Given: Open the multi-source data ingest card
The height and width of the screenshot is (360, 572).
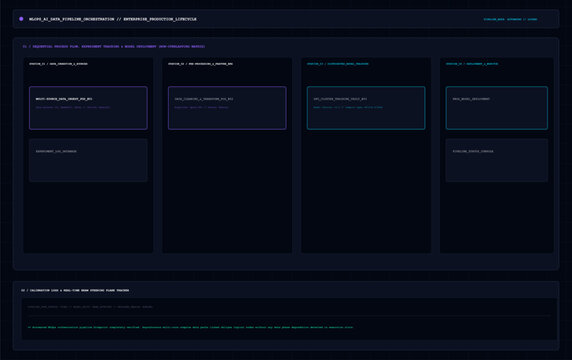Looking at the screenshot, I should pos(88,108).
